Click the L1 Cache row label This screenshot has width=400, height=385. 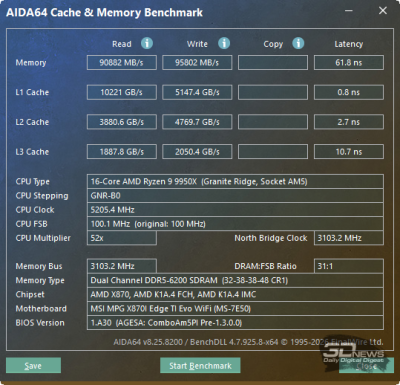pos(32,92)
